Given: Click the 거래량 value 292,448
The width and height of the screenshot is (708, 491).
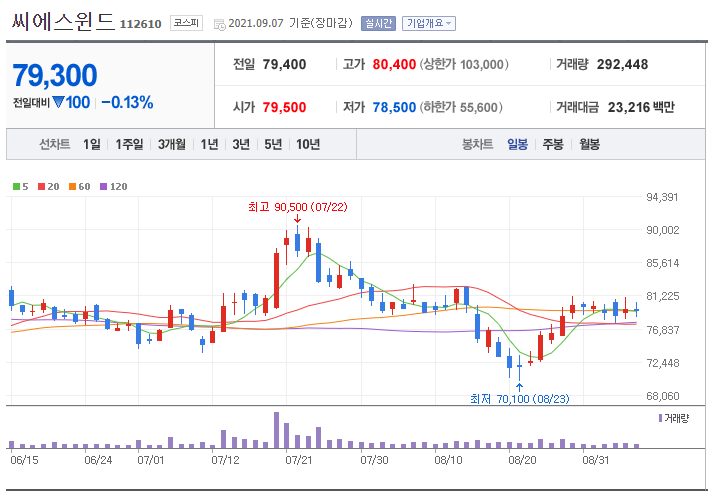Looking at the screenshot, I should 622,65.
